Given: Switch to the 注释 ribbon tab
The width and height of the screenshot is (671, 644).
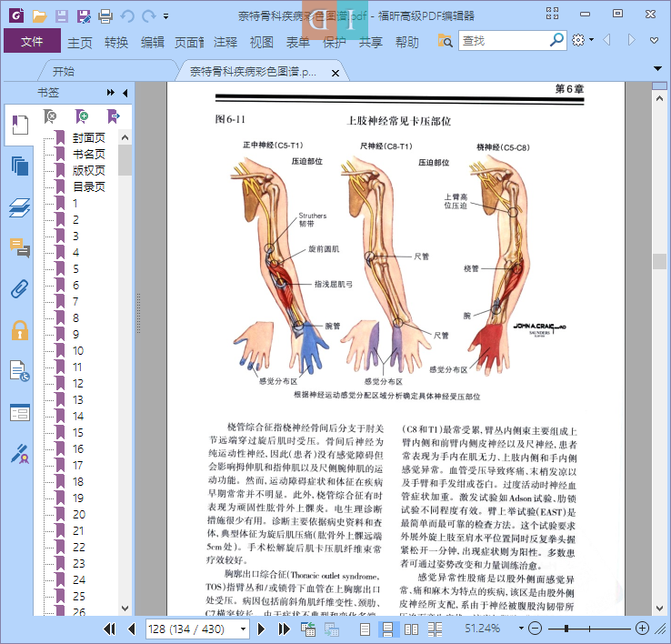Looking at the screenshot, I should coord(225,43).
